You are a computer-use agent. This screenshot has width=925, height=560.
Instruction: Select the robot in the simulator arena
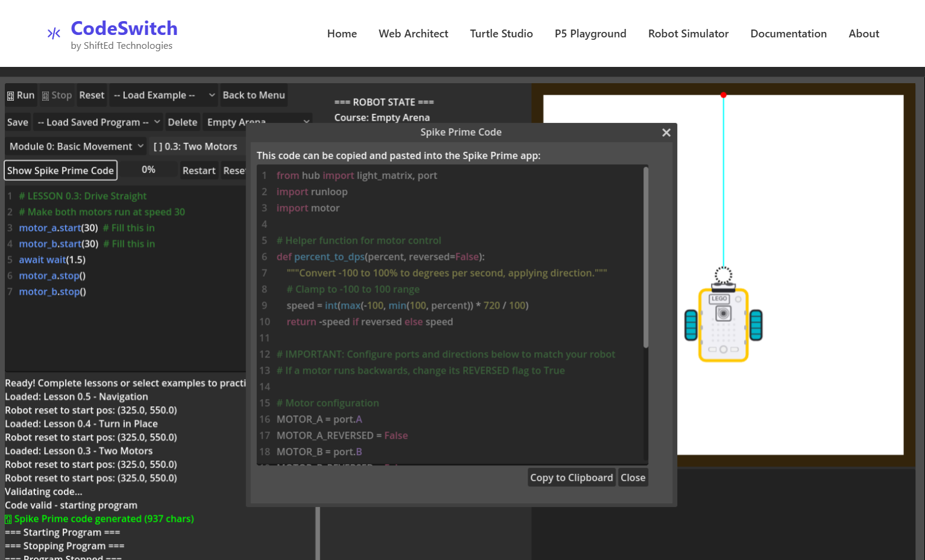(x=724, y=326)
